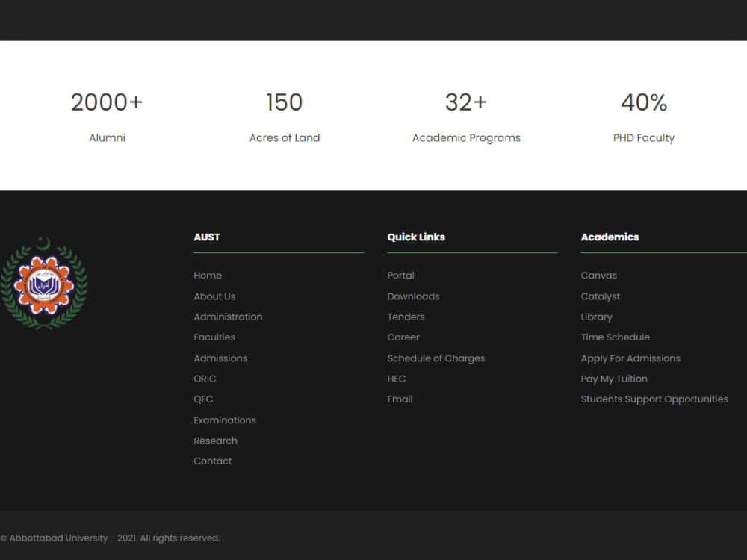Click the Academics heading
The width and height of the screenshot is (747, 560).
610,237
